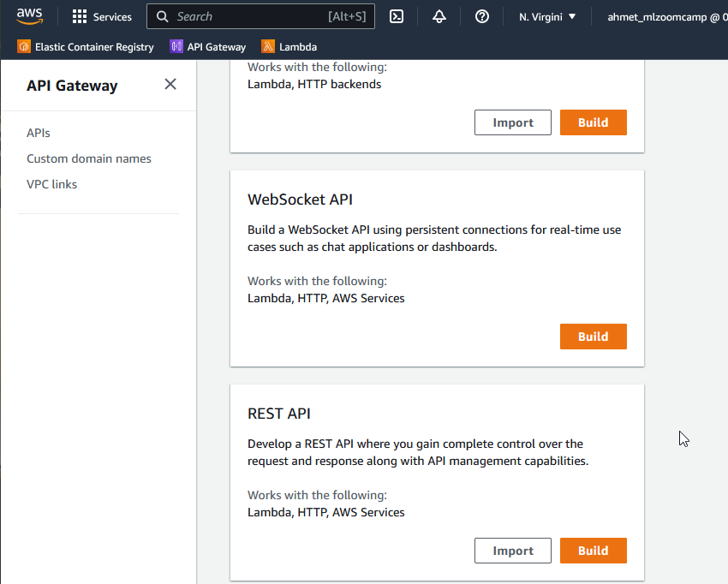Open the notifications bell
Image resolution: width=728 pixels, height=584 pixels.
point(439,17)
